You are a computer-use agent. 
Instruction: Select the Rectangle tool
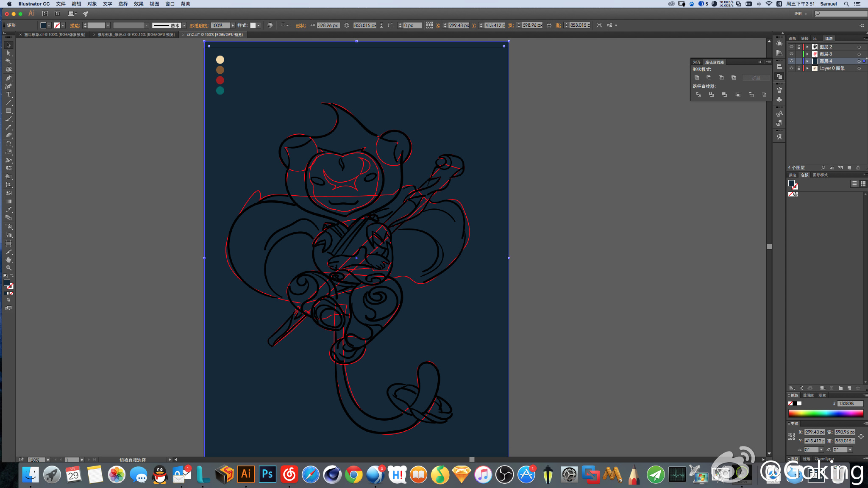coord(8,111)
